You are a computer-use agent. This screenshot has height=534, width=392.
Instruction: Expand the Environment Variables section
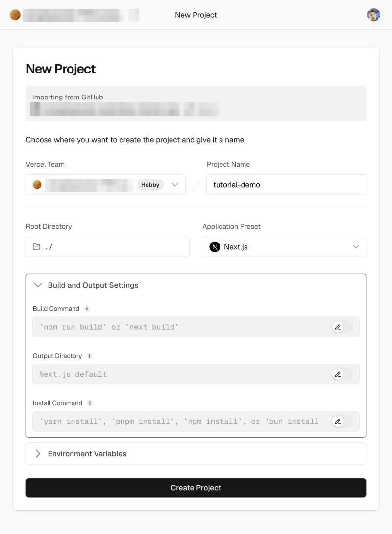tap(196, 454)
